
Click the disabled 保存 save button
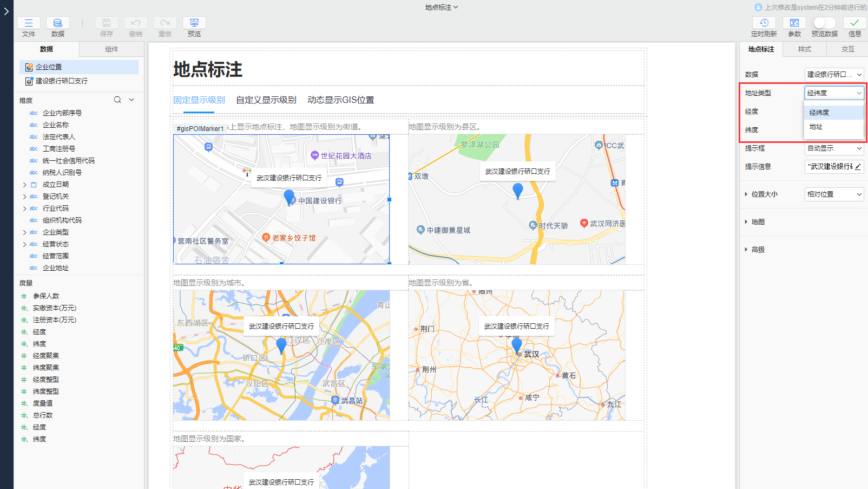click(106, 23)
